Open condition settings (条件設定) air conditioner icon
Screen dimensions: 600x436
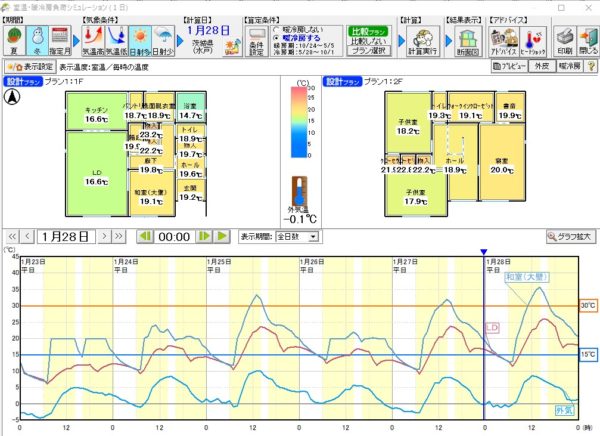click(256, 42)
